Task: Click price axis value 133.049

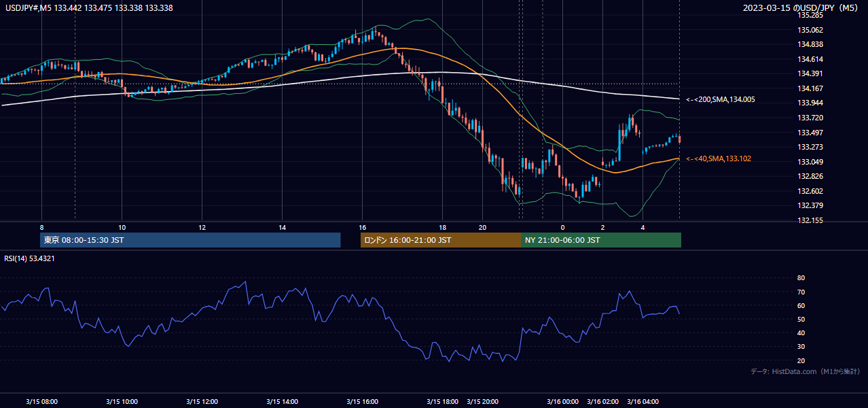Action: pos(810,162)
